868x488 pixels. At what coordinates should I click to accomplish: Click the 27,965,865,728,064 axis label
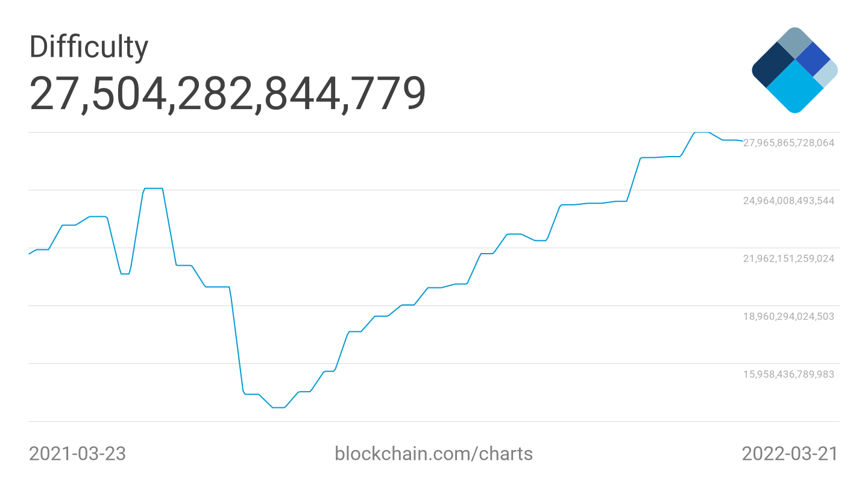(x=788, y=143)
